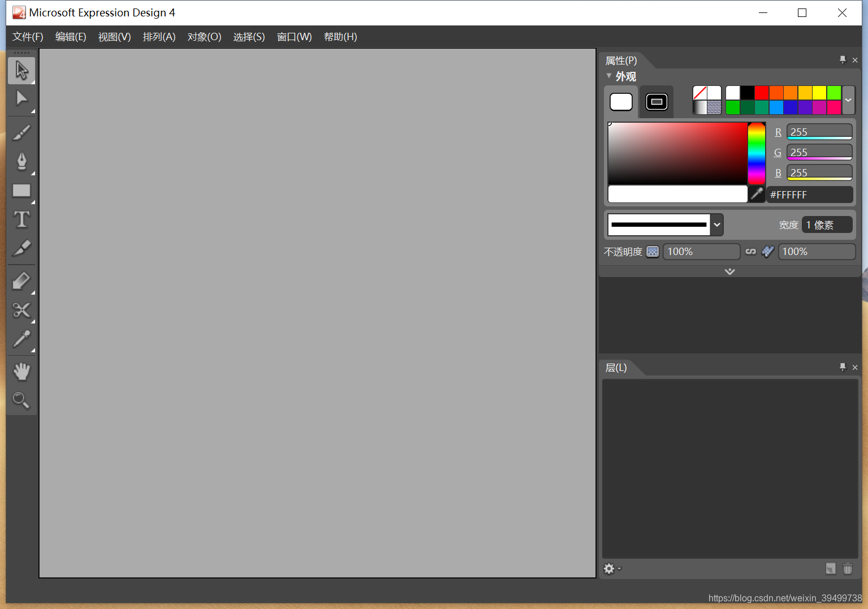Pin the 层(L) layers panel
868x609 pixels.
point(843,368)
